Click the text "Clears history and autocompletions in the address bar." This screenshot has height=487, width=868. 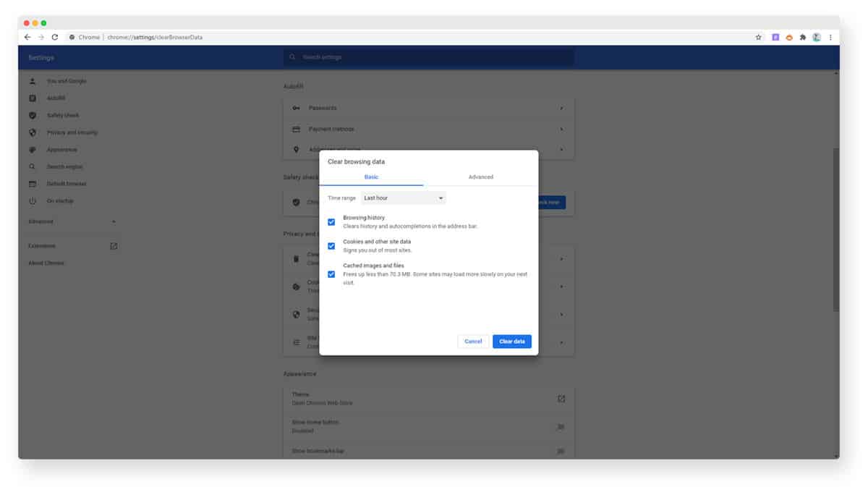tap(410, 226)
